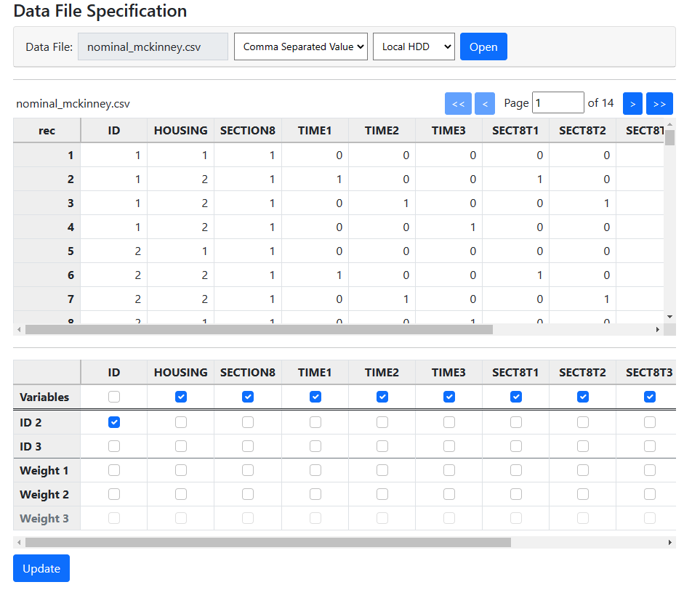Click the data table's vertical scrollbar down arrow
This screenshot has height=598, width=700.
click(670, 317)
